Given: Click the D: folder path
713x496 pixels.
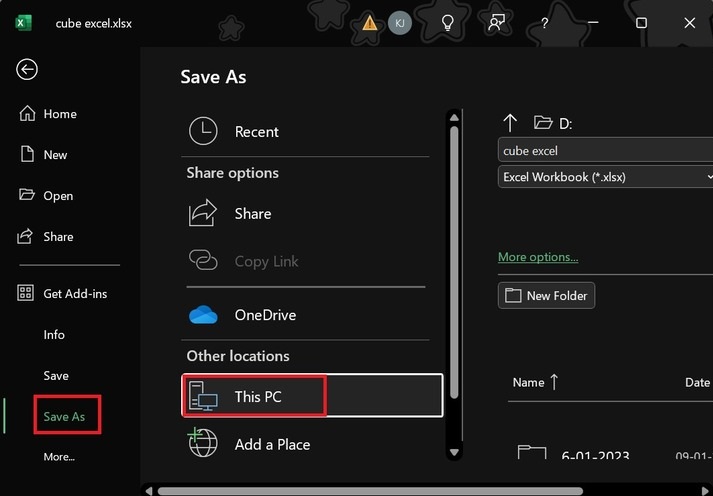Looking at the screenshot, I should coord(553,123).
